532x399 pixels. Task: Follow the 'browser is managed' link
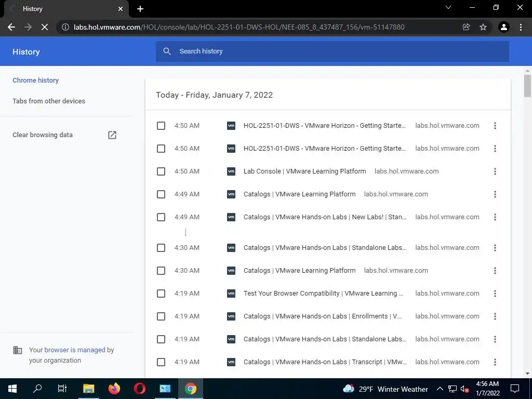[x=75, y=350]
